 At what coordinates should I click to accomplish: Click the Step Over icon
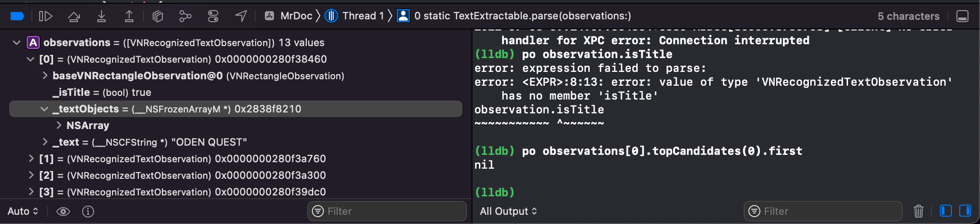74,17
